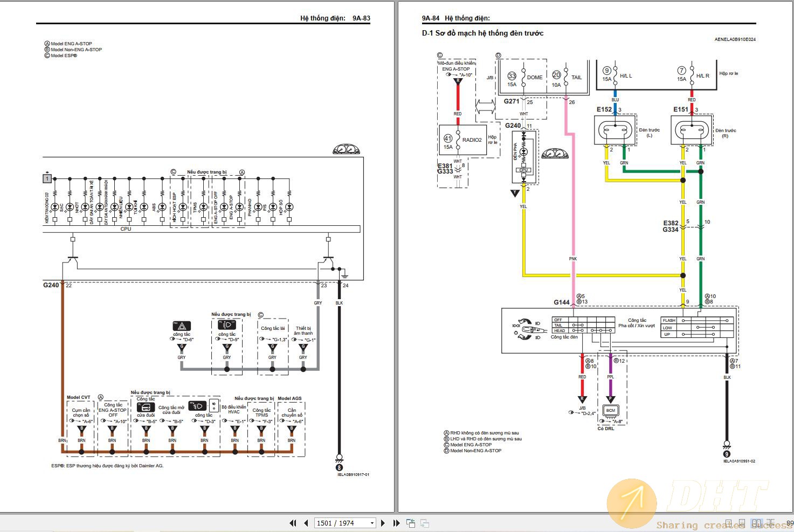Screen dimensions: 794x532
Task: Go to the first page
Action: click(293, 523)
